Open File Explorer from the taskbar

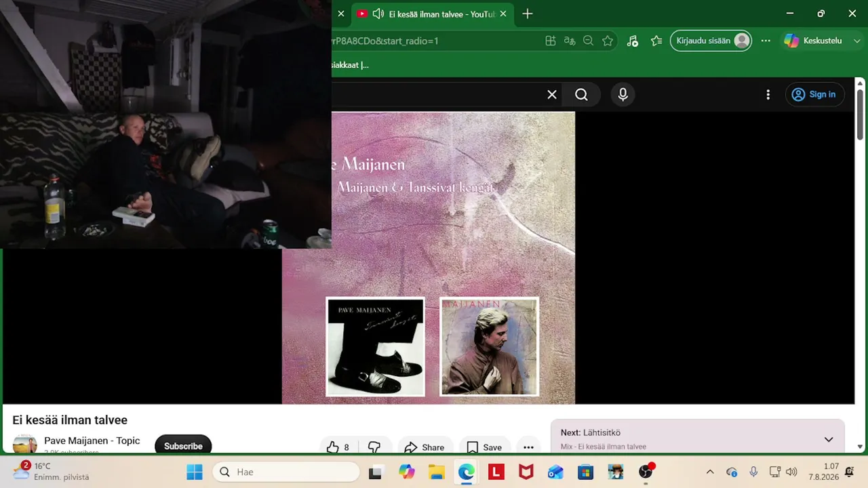[436, 472]
